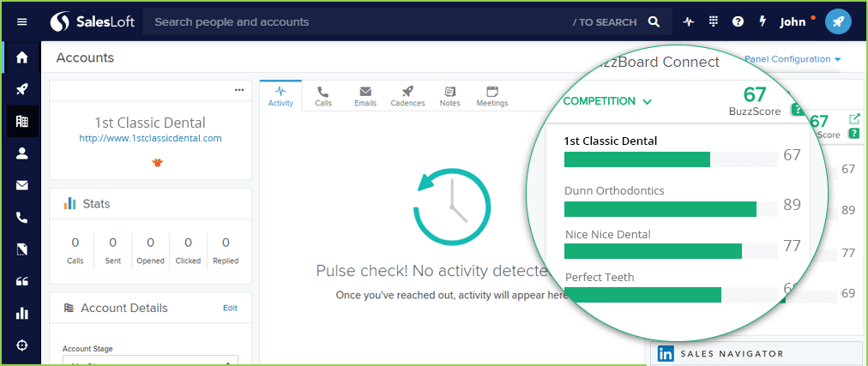Switch to the Notes tab

pos(450,96)
